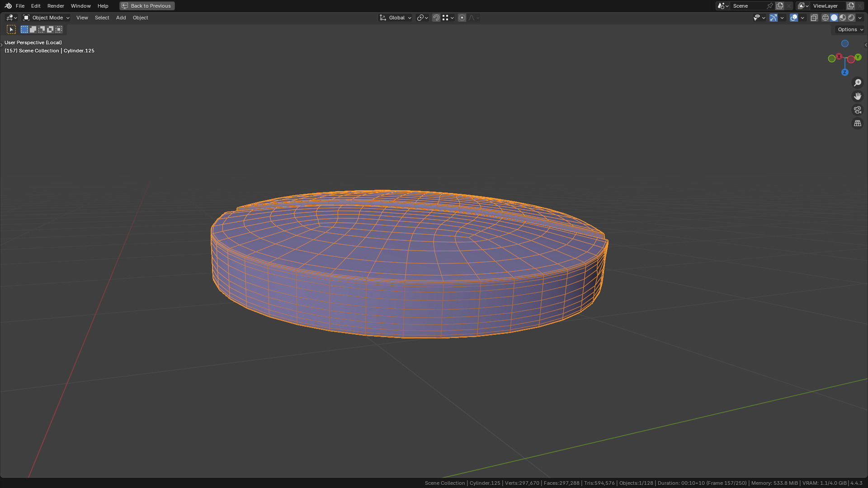Image resolution: width=868 pixels, height=488 pixels.
Task: Switch perspective/orthographic projection gizmo
Action: (x=858, y=123)
